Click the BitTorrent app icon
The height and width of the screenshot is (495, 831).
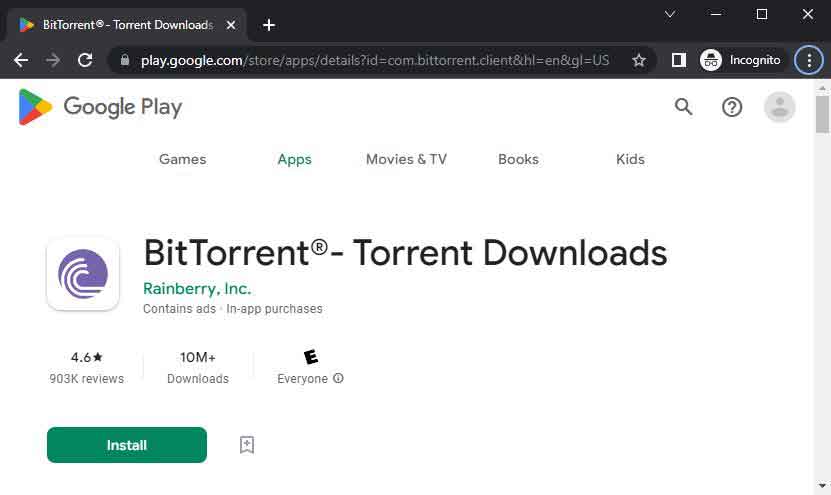[83, 274]
